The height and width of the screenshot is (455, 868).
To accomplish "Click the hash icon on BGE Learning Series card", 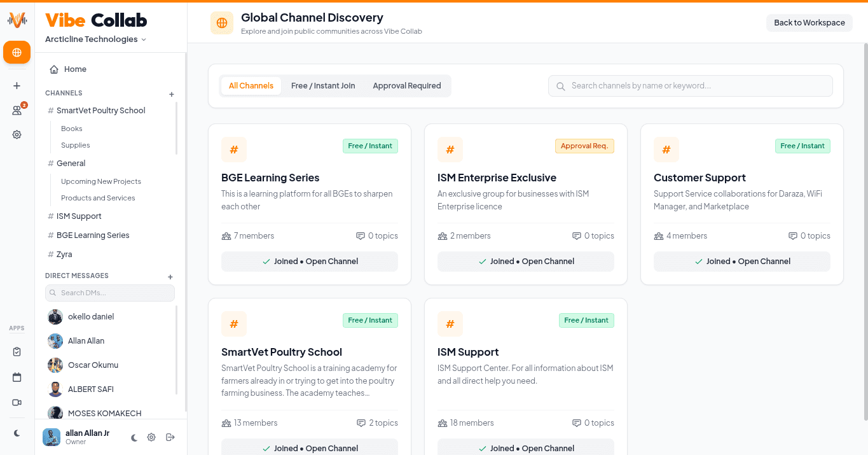I will click(234, 150).
